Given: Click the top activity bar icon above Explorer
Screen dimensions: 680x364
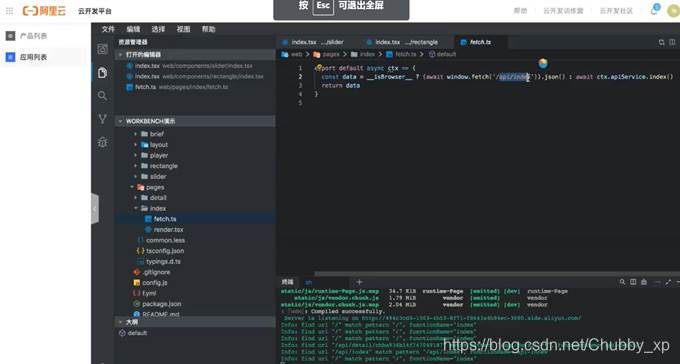Looking at the screenshot, I should (102, 49).
